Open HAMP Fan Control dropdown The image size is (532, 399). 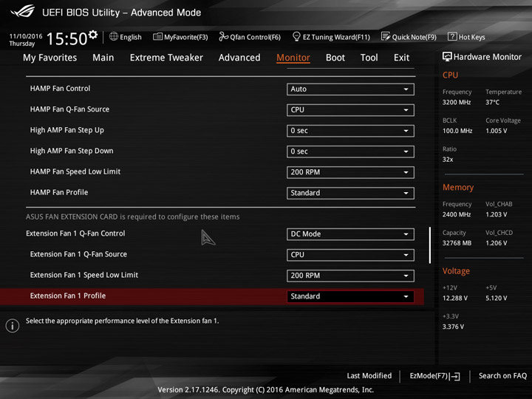[350, 89]
